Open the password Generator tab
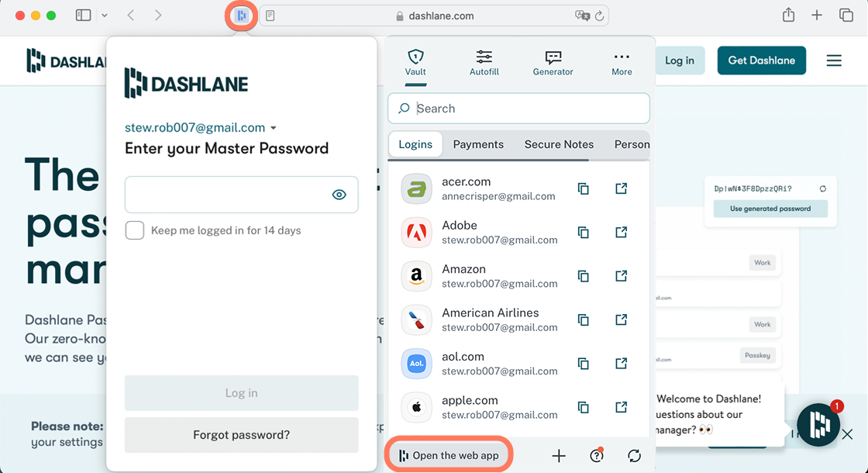 pos(553,63)
